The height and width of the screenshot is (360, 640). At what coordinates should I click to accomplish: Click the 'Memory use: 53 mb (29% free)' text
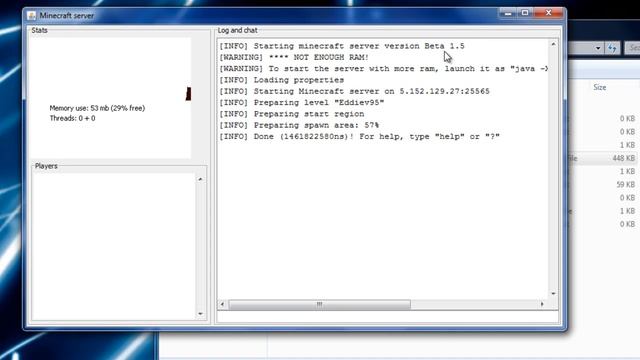[97, 108]
